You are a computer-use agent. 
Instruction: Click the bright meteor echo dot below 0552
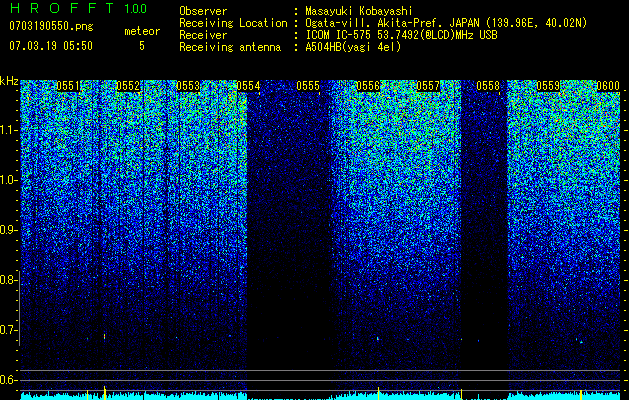pos(105,336)
